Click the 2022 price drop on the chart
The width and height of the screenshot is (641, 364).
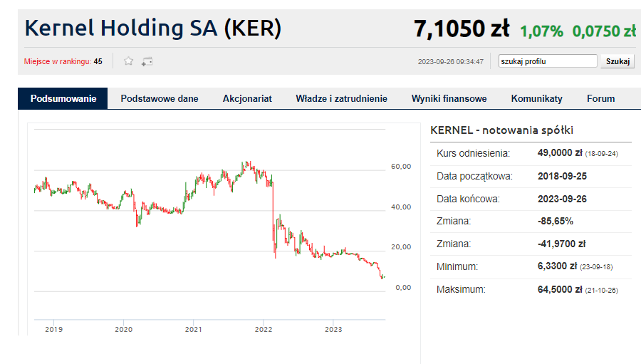[273, 214]
